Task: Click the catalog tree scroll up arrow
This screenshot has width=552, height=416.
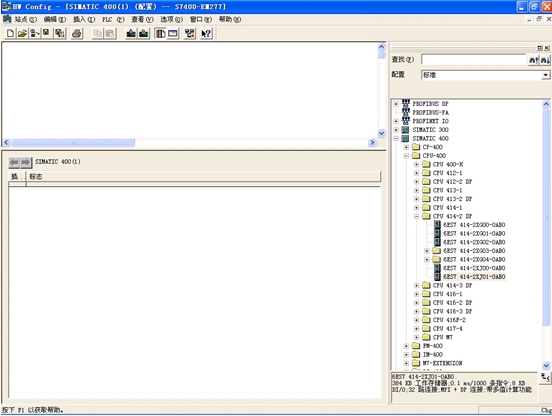Action: [546, 104]
